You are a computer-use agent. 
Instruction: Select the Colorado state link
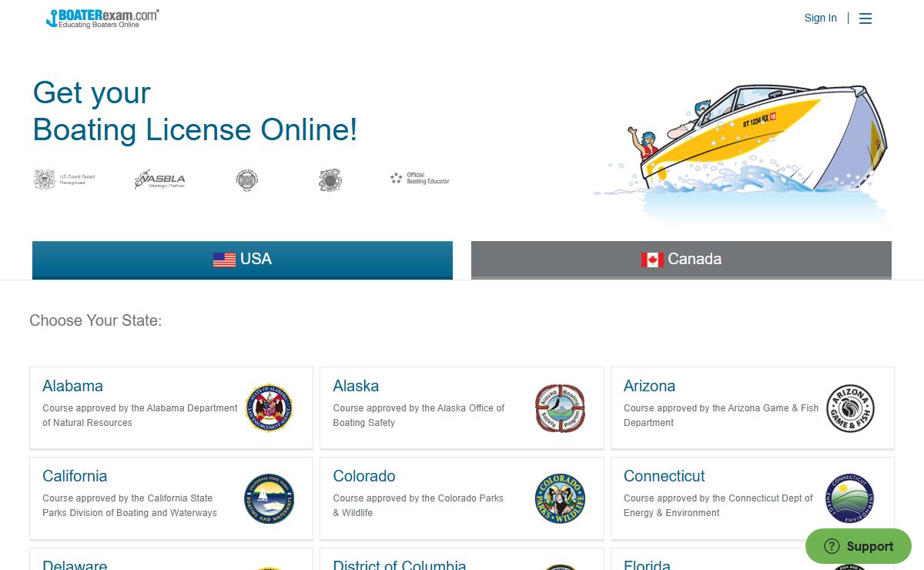pyautogui.click(x=364, y=476)
